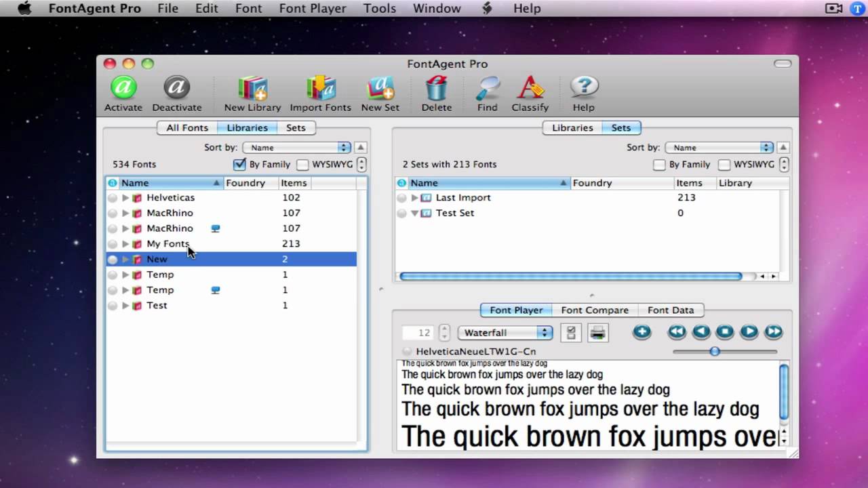The height and width of the screenshot is (488, 868).
Task: Open the Tools menu
Action: click(379, 8)
